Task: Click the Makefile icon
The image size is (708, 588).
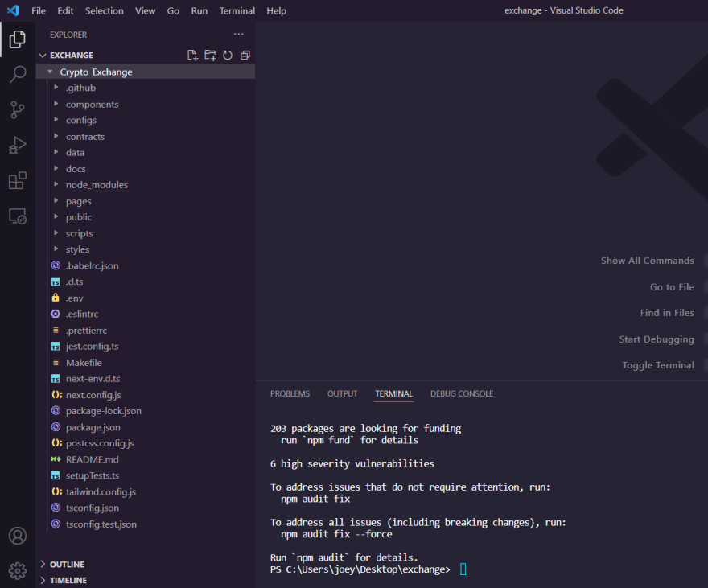Action: 56,362
